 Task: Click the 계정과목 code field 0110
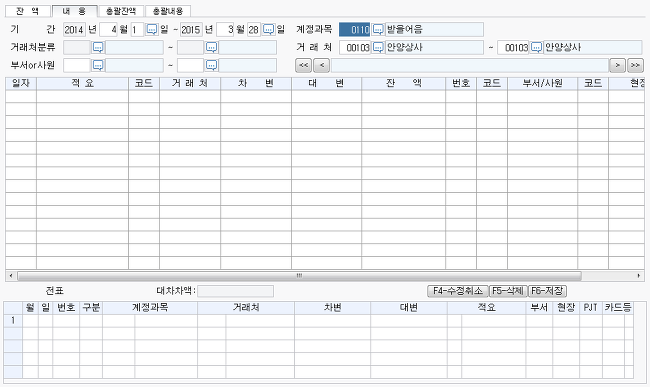354,30
